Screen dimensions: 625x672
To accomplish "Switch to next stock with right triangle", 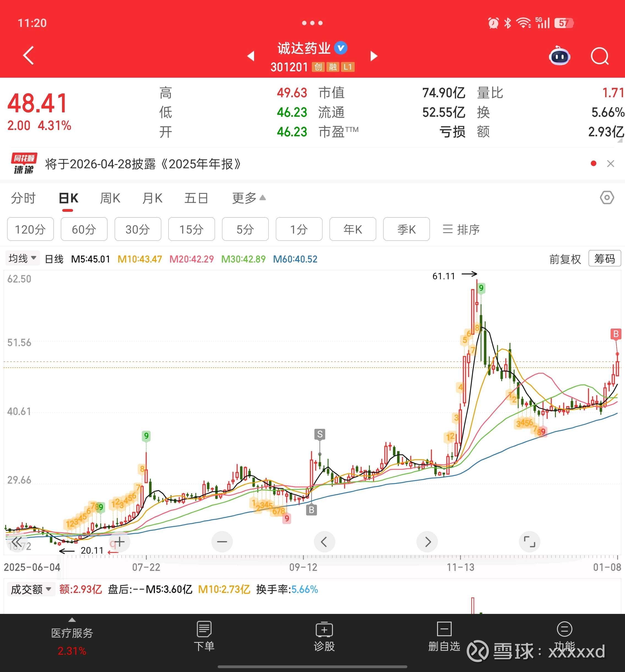I will (x=374, y=56).
